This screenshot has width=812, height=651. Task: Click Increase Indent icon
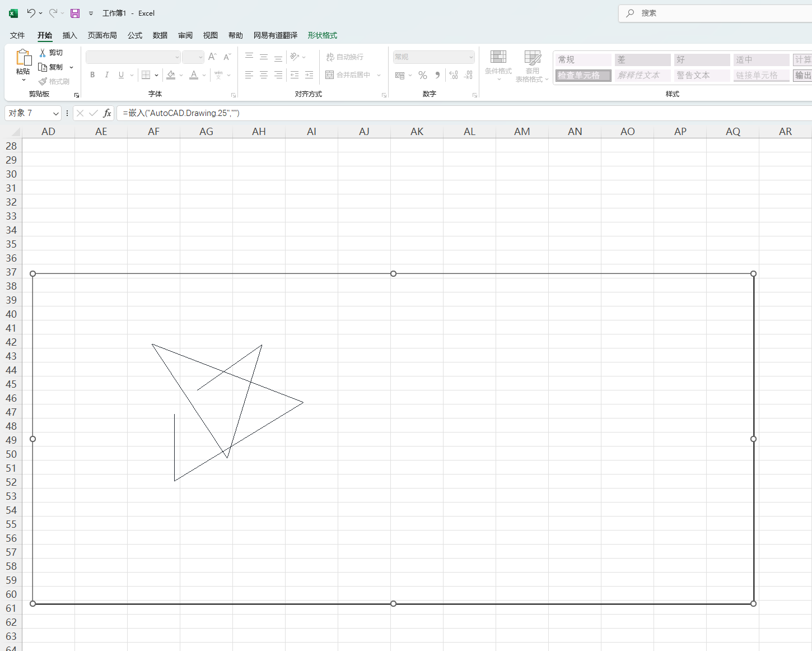[309, 75]
